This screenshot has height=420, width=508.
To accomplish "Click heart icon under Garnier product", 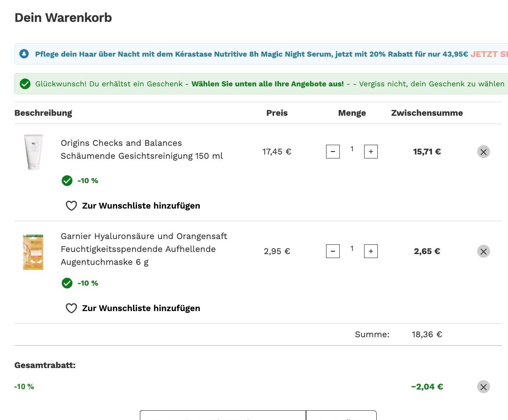I will click(71, 308).
